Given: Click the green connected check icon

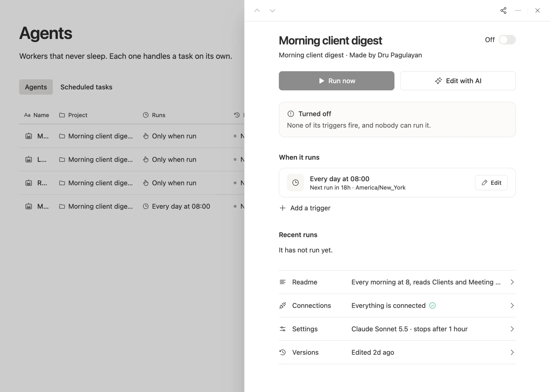Looking at the screenshot, I should click(432, 306).
